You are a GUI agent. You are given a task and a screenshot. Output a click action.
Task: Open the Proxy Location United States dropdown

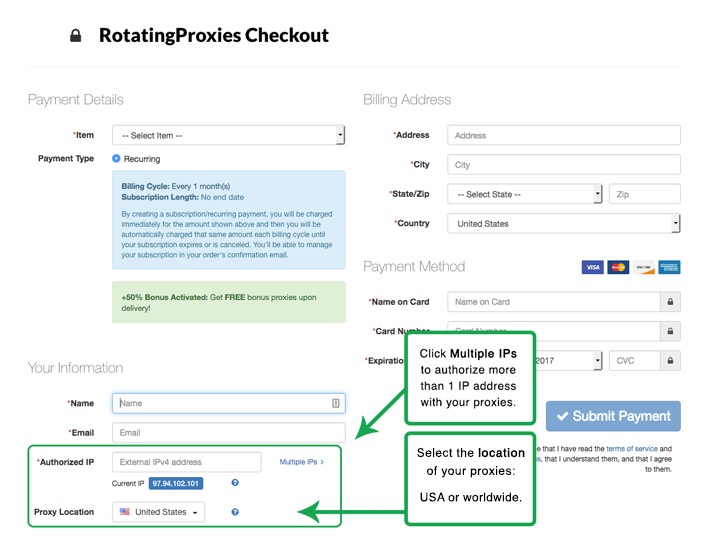click(159, 512)
